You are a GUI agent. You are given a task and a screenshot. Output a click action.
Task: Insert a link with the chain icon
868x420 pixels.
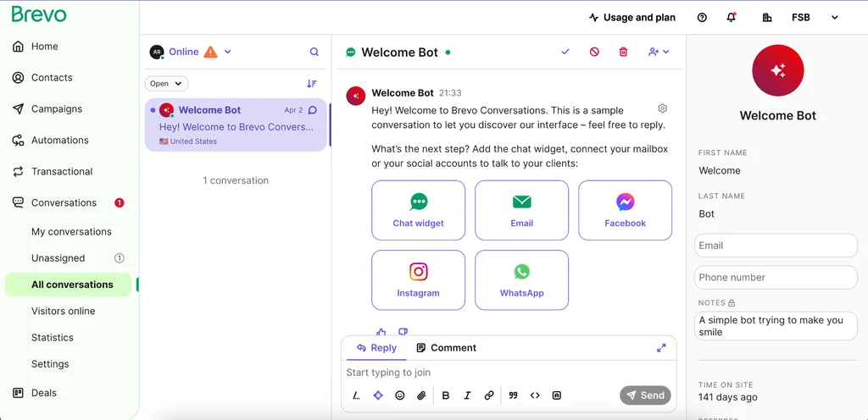(489, 395)
